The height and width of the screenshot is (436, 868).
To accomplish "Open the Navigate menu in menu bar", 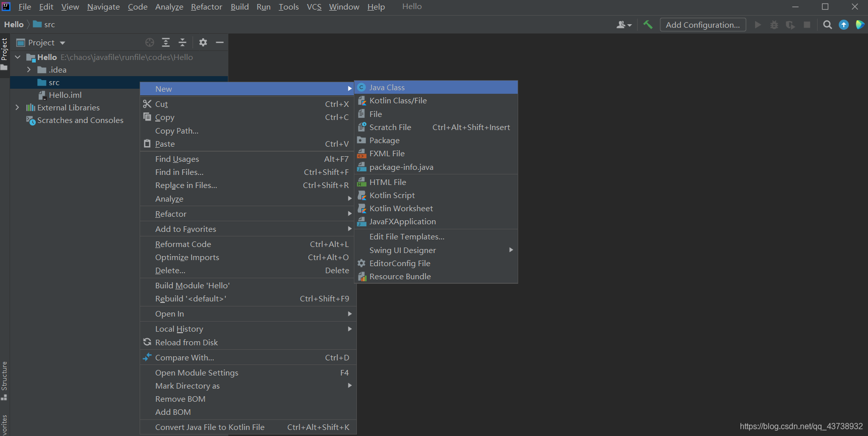I will click(103, 7).
